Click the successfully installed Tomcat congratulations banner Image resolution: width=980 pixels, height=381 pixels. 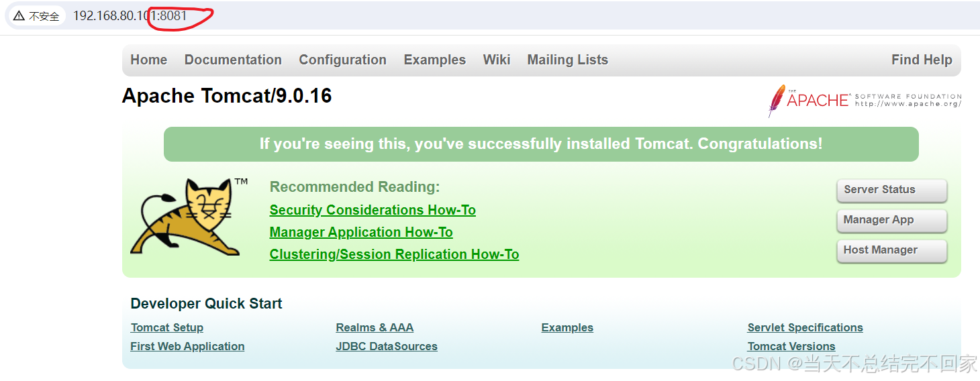[x=541, y=144]
